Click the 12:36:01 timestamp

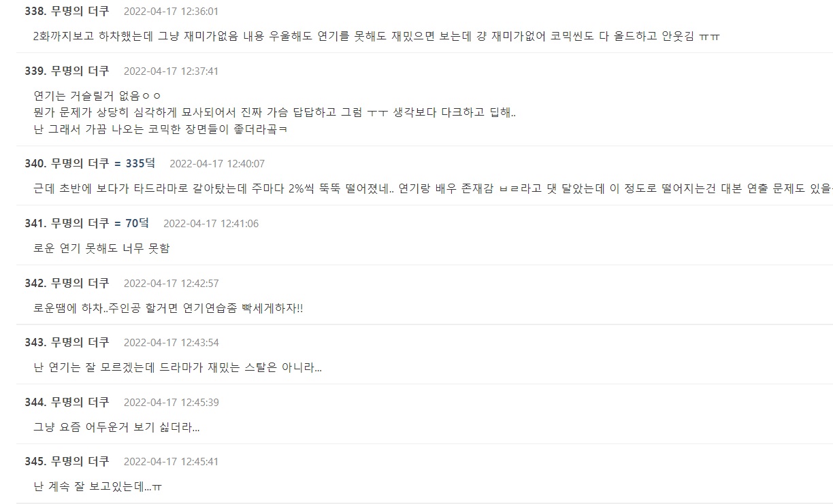[x=171, y=12]
